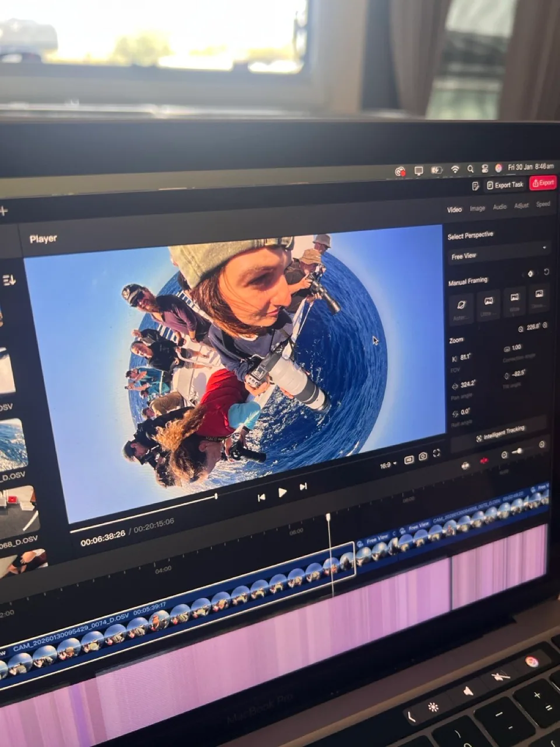Click the reset arrow beside Manual Framing
The width and height of the screenshot is (560, 747).
(x=547, y=273)
